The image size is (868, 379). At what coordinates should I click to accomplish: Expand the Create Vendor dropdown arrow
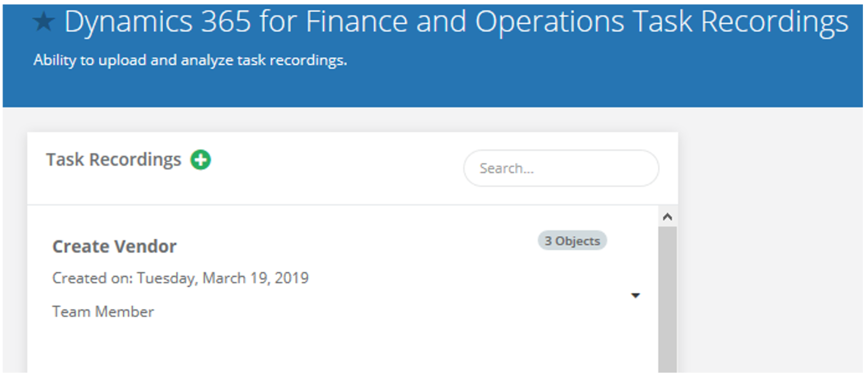[x=635, y=296]
